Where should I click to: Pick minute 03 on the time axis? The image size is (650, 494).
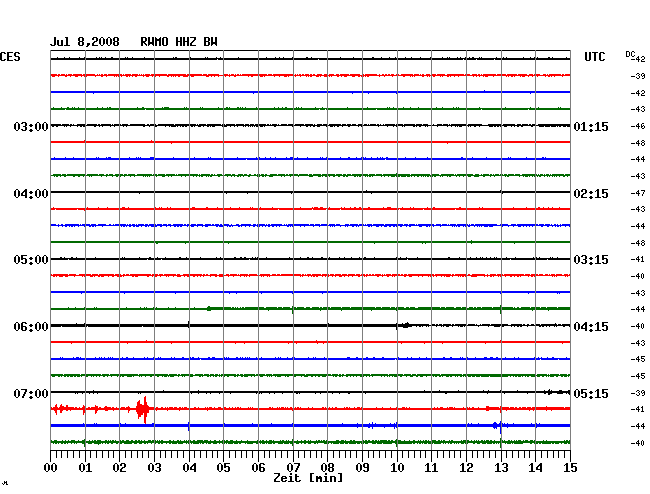coord(154,468)
